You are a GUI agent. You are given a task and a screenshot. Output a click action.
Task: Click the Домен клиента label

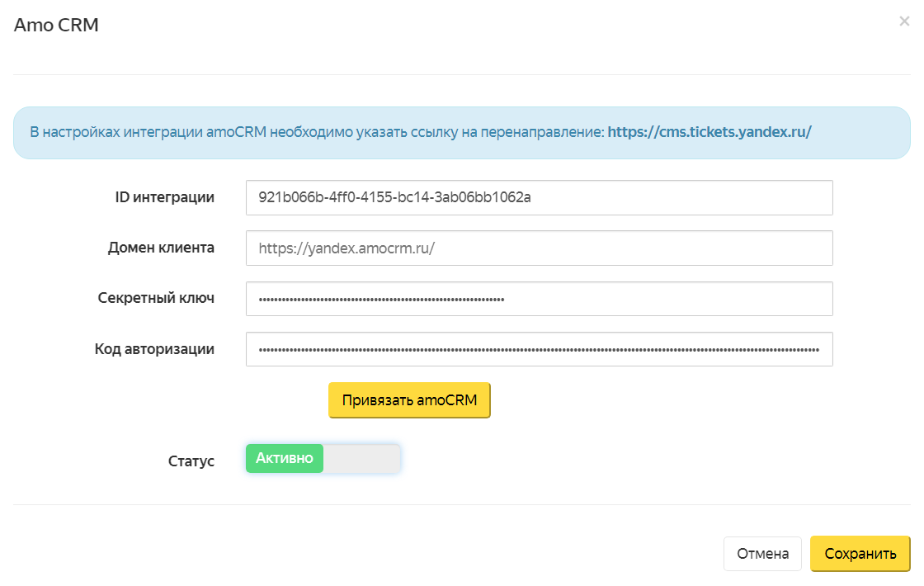[x=161, y=248]
